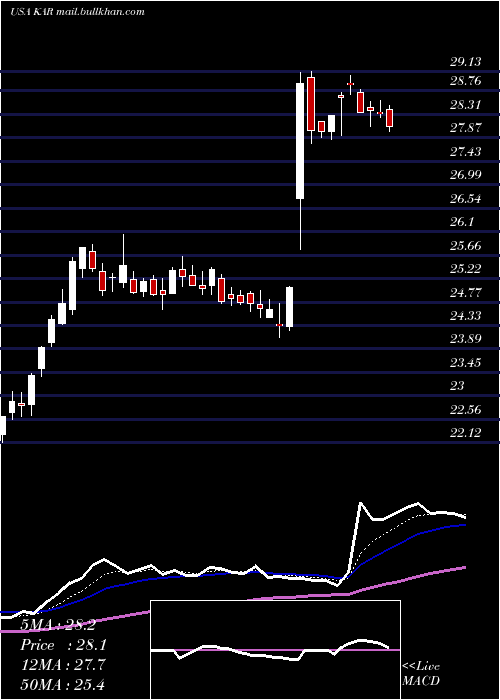Click the 27.87 price axis label
Image resolution: width=500 pixels, height=700 pixels.
(465, 128)
